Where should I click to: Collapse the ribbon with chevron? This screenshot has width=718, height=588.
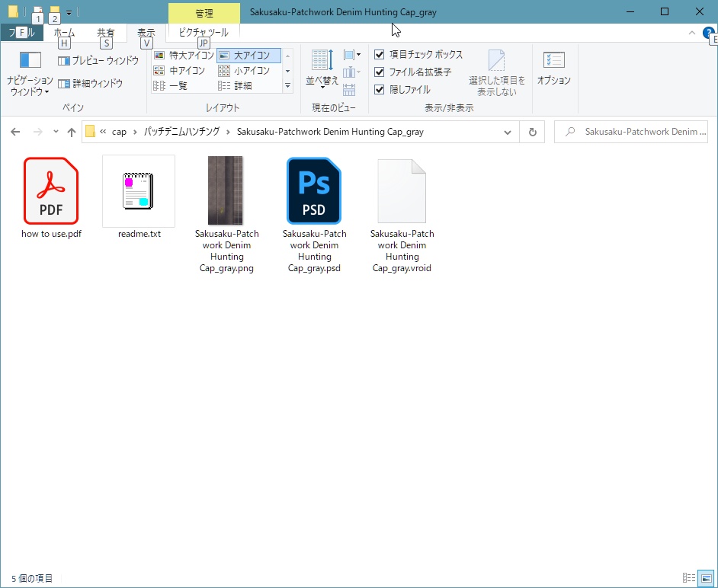click(692, 33)
